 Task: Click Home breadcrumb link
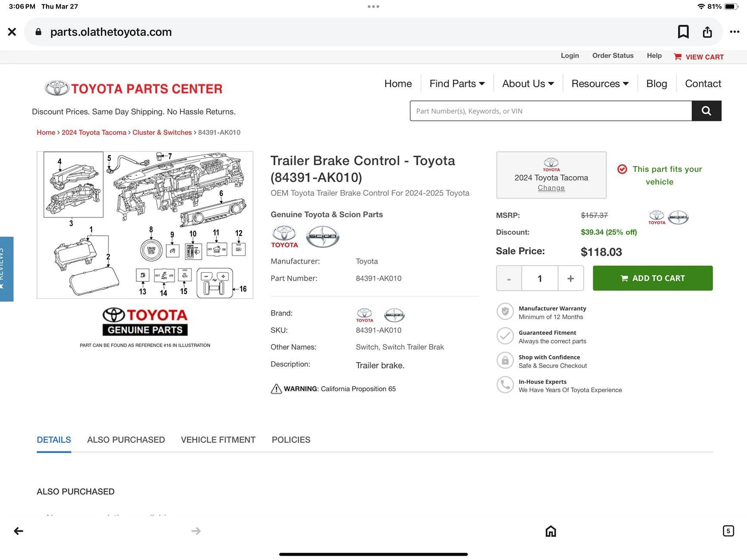point(46,132)
